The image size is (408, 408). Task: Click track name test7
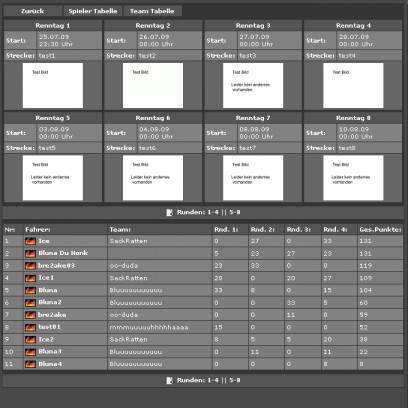click(247, 148)
